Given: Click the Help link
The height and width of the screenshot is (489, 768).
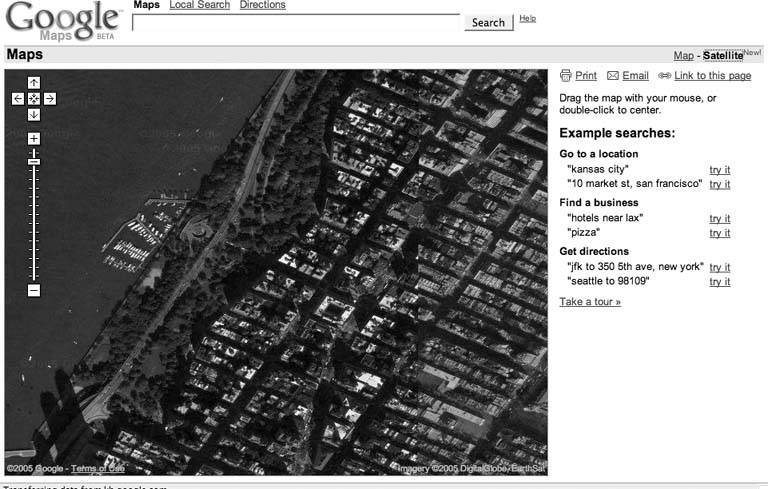Looking at the screenshot, I should (527, 19).
